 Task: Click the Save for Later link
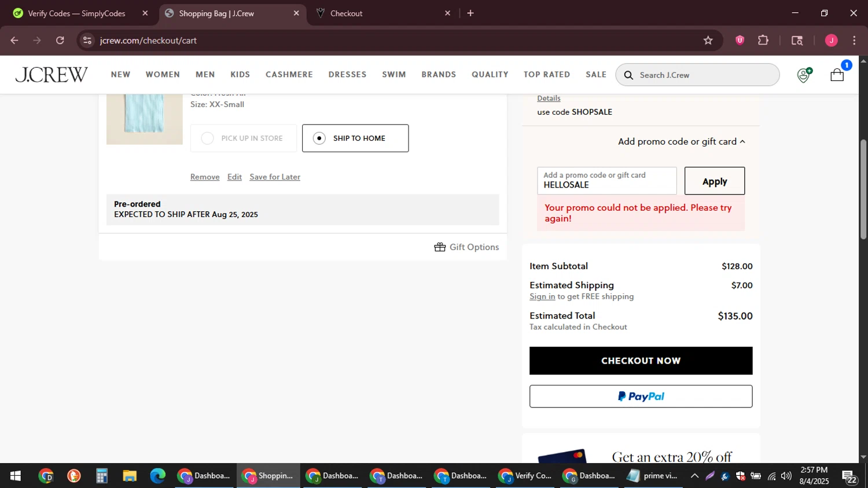[x=275, y=177]
